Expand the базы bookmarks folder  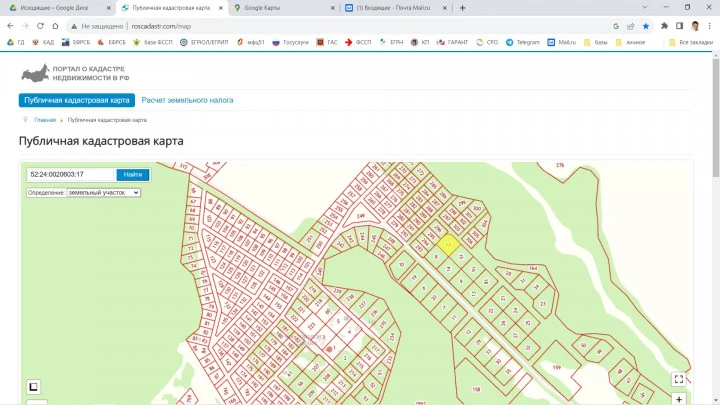[x=596, y=42]
